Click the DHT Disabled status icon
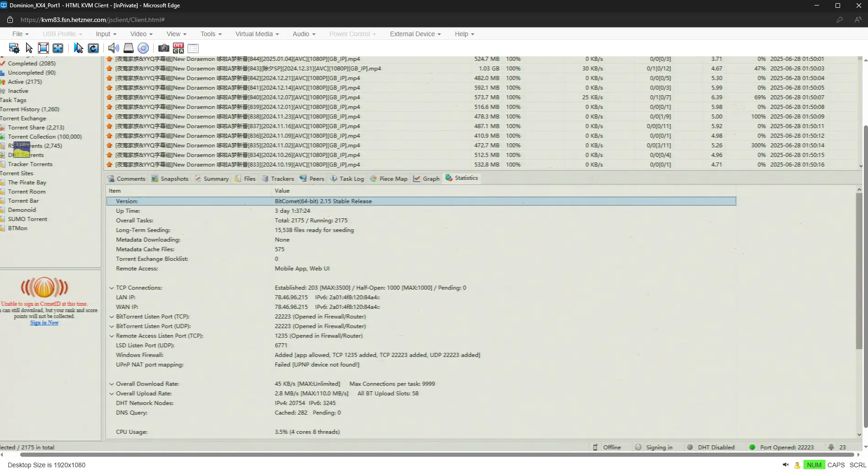The height and width of the screenshot is (470, 868). pyautogui.click(x=690, y=447)
